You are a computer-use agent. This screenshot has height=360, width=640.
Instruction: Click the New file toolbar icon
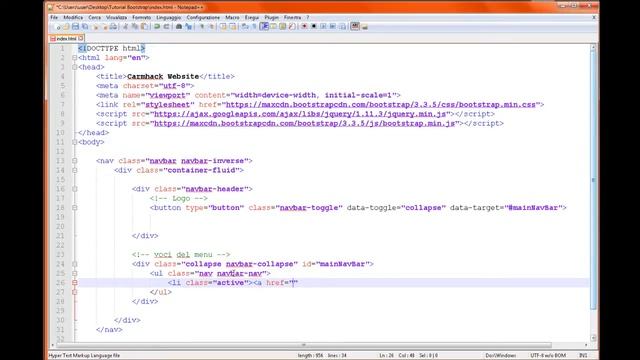[58, 27]
